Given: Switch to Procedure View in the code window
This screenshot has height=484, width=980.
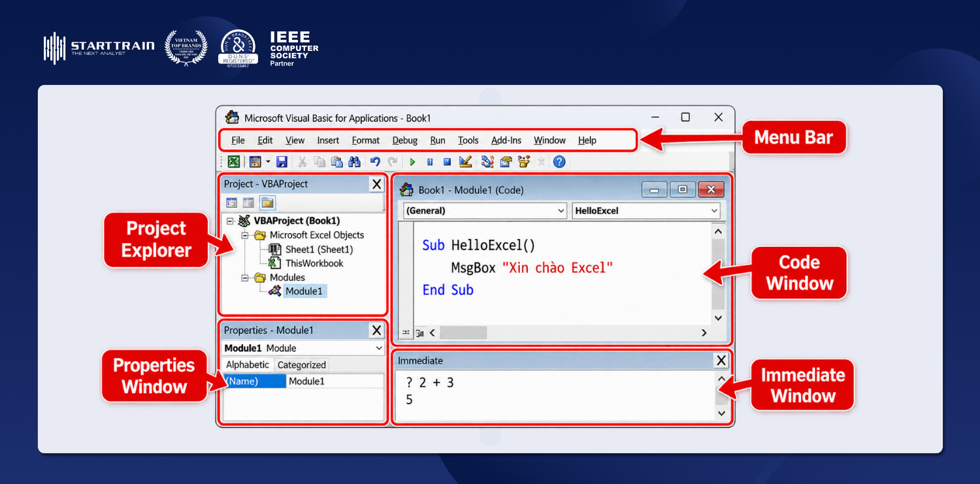Looking at the screenshot, I should click(406, 332).
